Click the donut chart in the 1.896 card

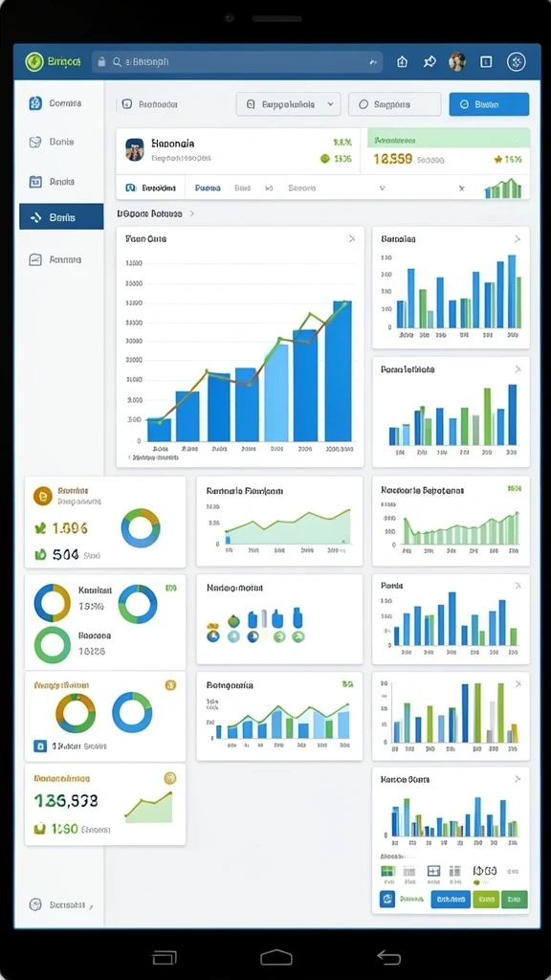(x=141, y=528)
